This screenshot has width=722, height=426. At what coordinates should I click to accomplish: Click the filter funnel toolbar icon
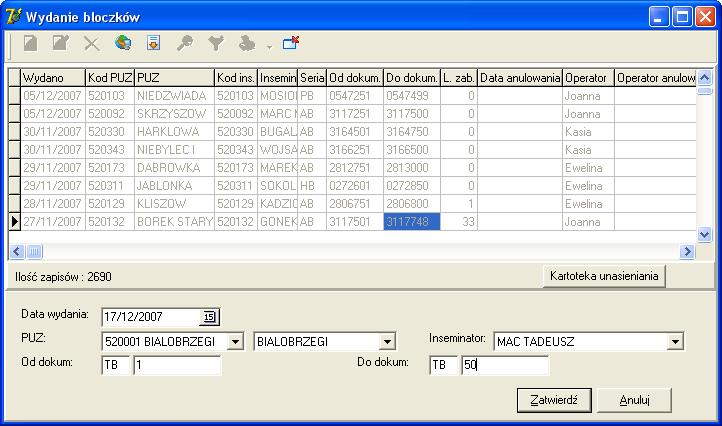click(215, 44)
